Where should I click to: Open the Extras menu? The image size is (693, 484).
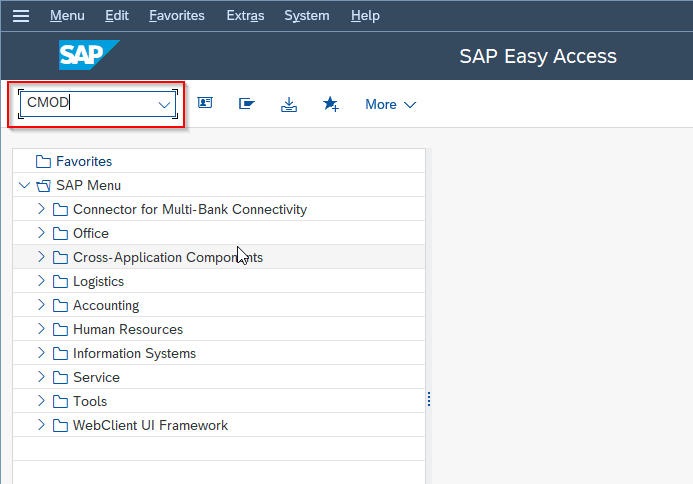[246, 16]
